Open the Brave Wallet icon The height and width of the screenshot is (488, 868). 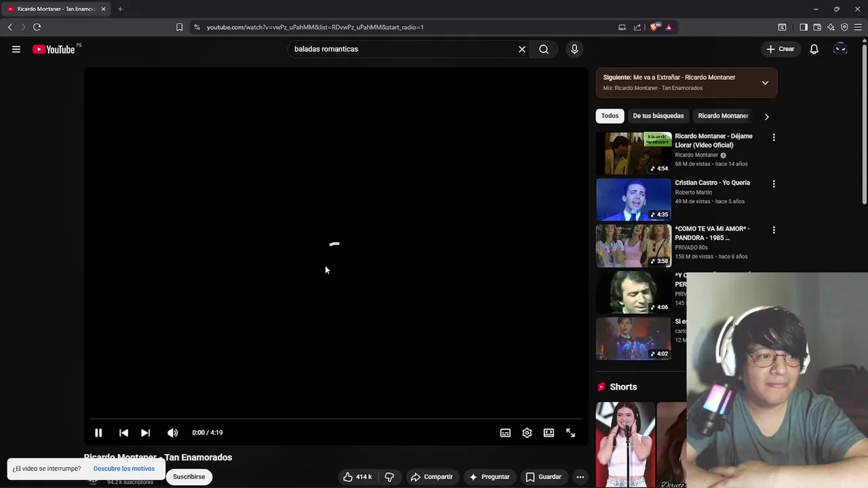pos(817,27)
